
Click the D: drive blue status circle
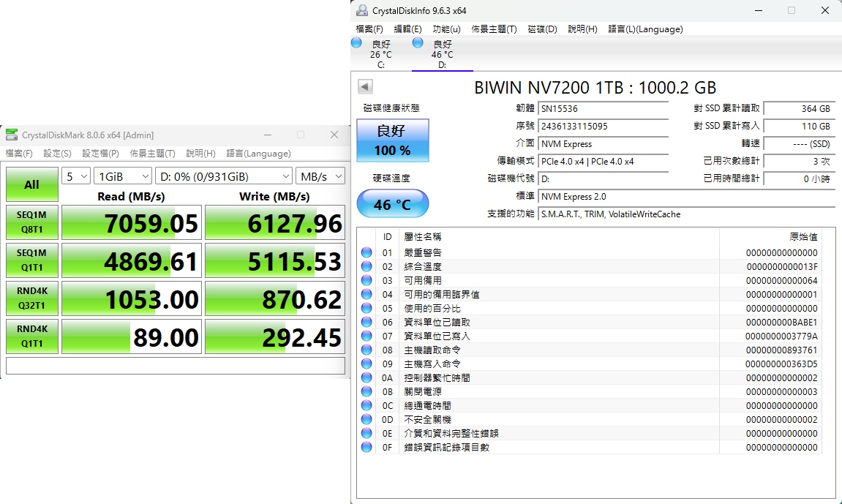point(418,43)
